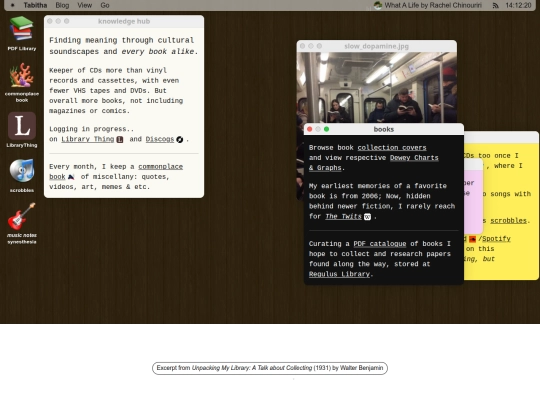The width and height of the screenshot is (540, 405).
Task: Click the now-playing album art icon
Action: (378, 5)
